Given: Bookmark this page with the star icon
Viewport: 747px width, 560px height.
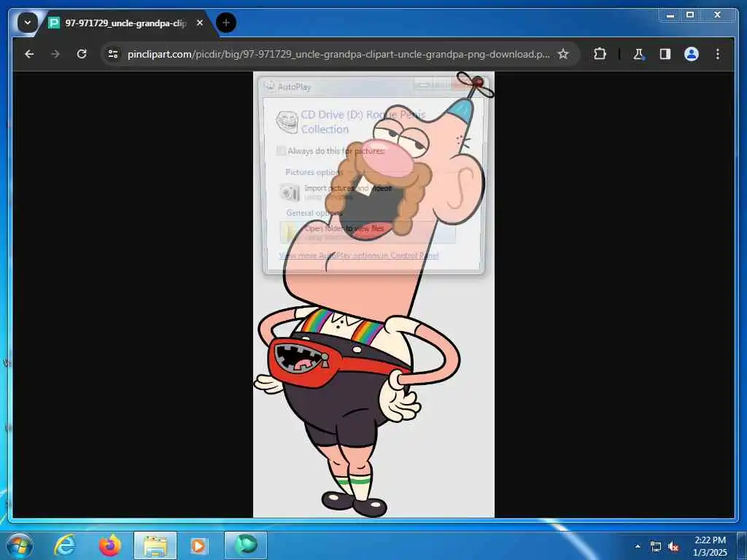Looking at the screenshot, I should [x=563, y=54].
